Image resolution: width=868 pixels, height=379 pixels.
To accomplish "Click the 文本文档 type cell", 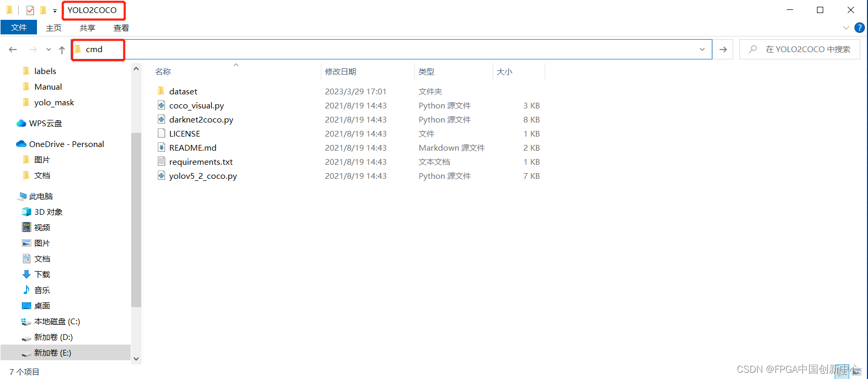I will coord(434,162).
